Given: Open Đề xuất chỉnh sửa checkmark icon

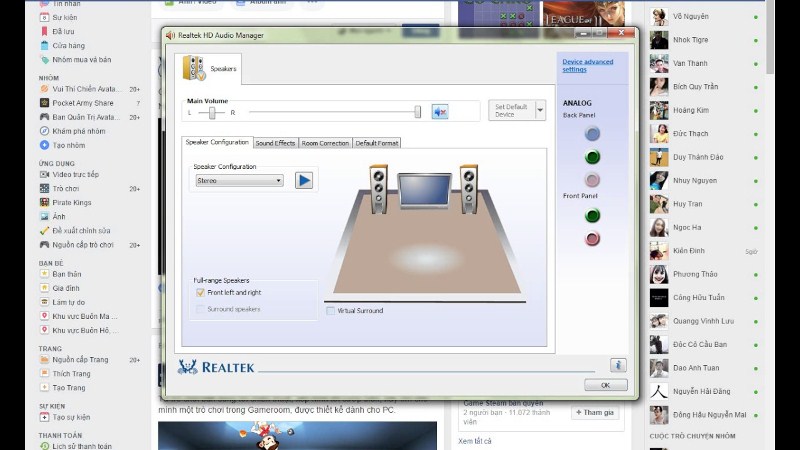Looking at the screenshot, I should pos(44,231).
